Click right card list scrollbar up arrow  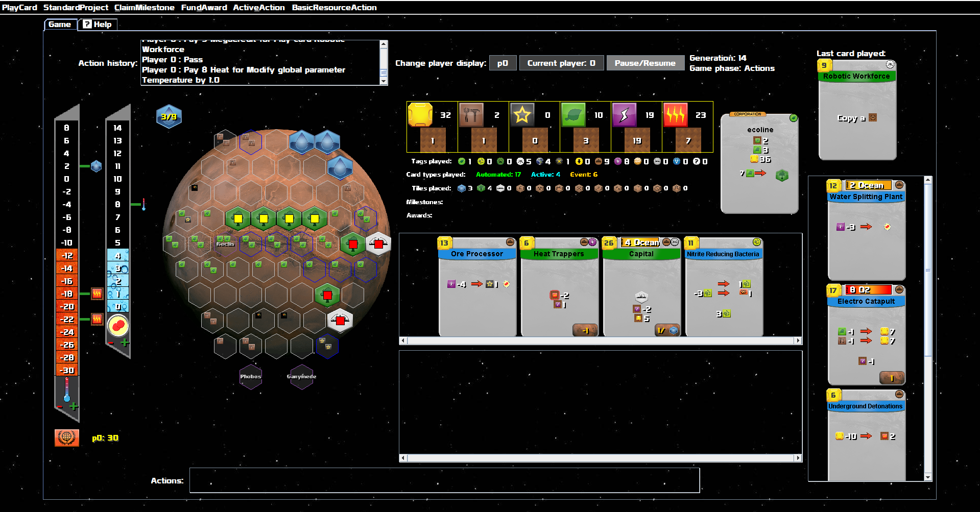928,180
